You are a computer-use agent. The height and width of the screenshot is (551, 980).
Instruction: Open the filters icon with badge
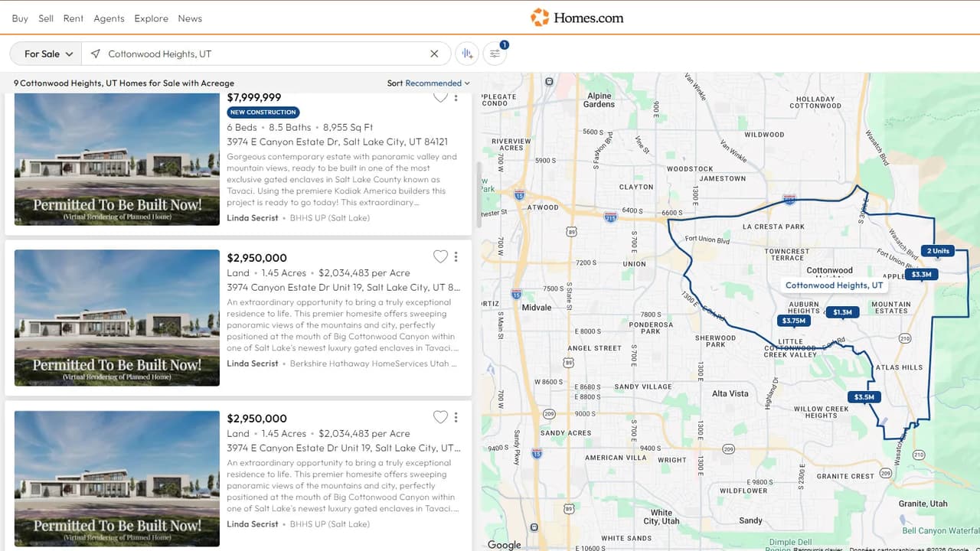[x=495, y=54]
